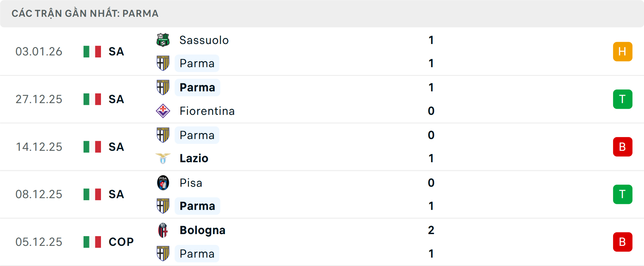Toggle the green T badge for the Fiorentina win
The image size is (644, 266).
[x=623, y=99]
